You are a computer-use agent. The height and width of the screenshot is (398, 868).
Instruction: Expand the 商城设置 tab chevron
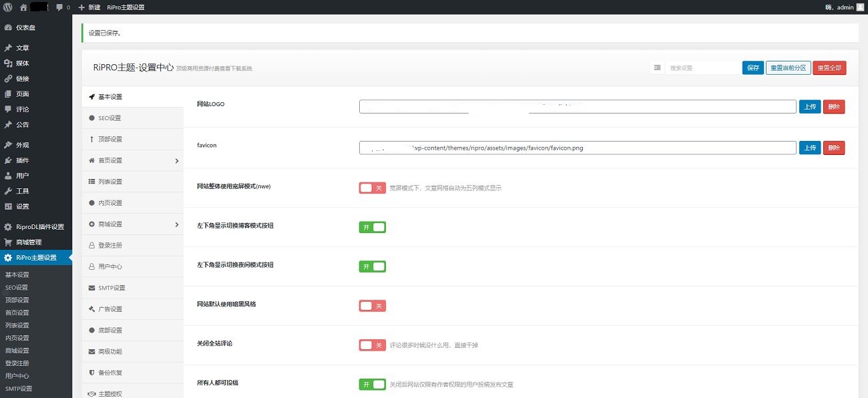pyautogui.click(x=177, y=224)
